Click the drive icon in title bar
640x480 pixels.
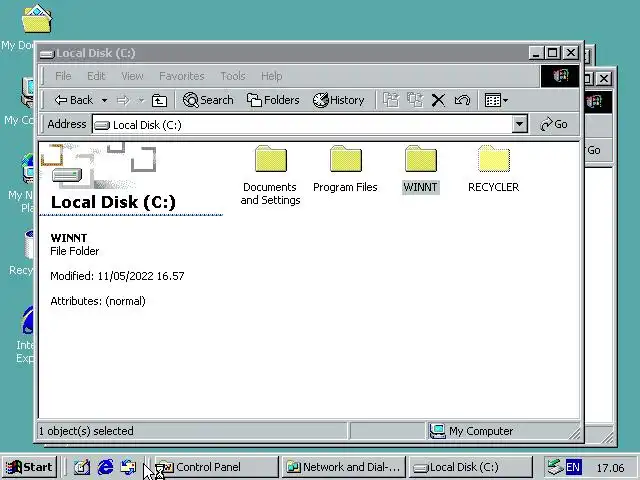tap(47, 53)
